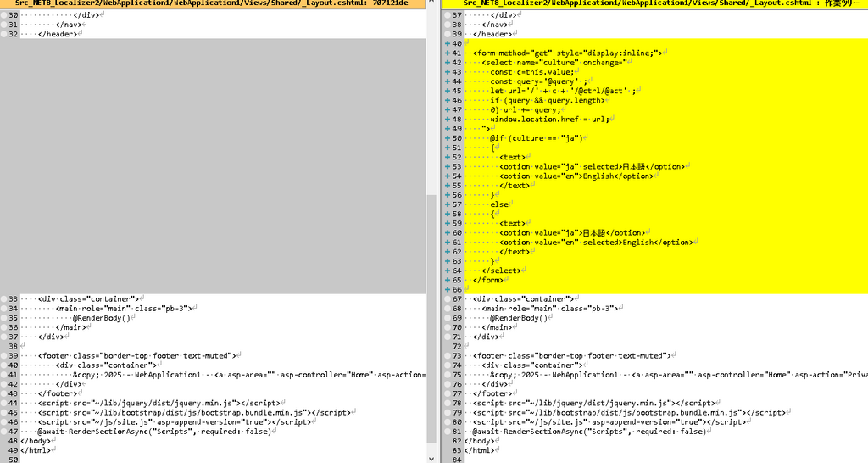Select the left pane title ending in 707121de
868x463 pixels.
(213, 3)
